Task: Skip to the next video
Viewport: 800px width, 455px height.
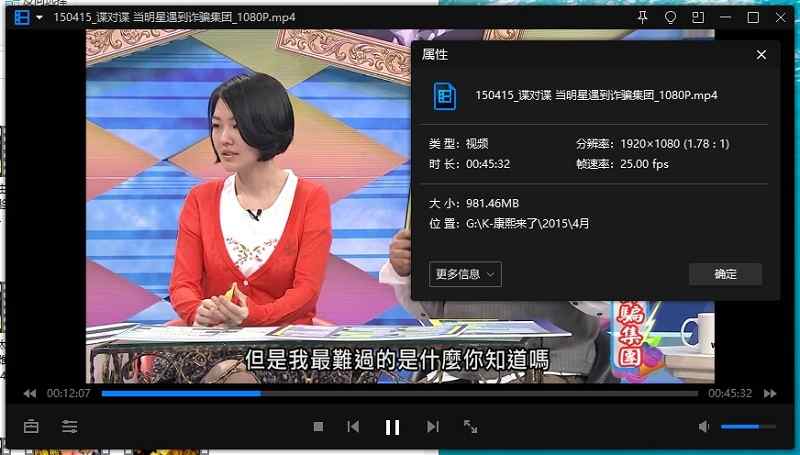Action: (432, 427)
